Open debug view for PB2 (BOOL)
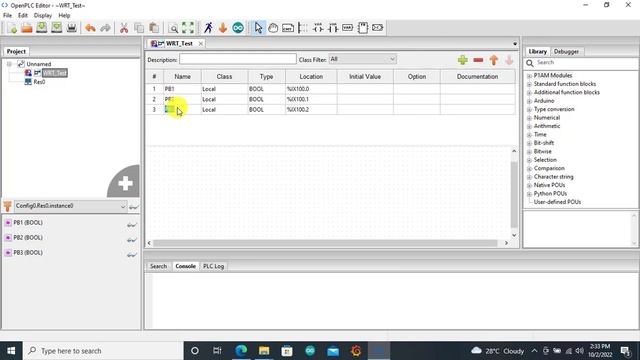This screenshot has width=640, height=360. click(131, 240)
